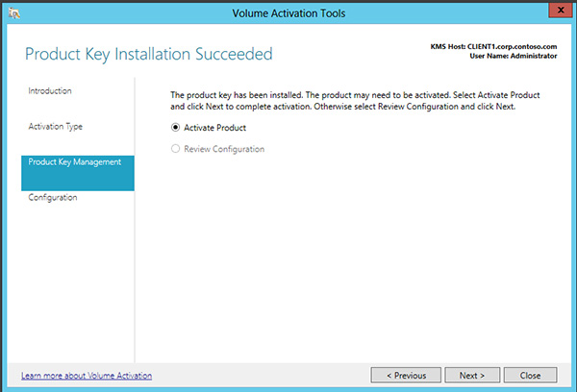
Task: Select the highlighted Product Key Management step
Action: click(77, 162)
